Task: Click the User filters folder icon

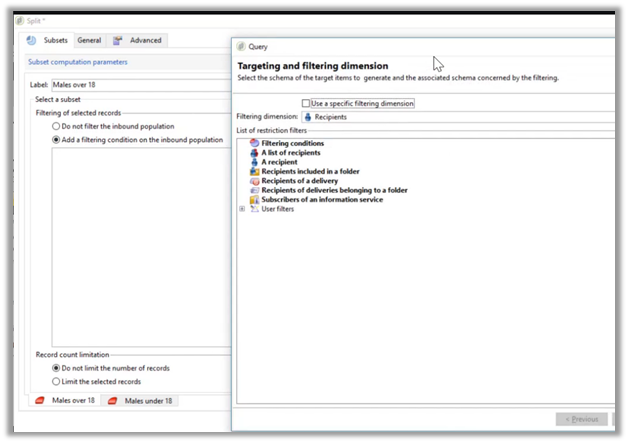Action: [x=254, y=209]
